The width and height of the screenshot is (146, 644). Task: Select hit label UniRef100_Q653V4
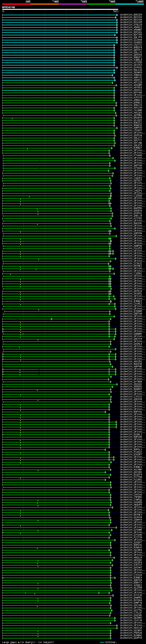tap(131, 55)
